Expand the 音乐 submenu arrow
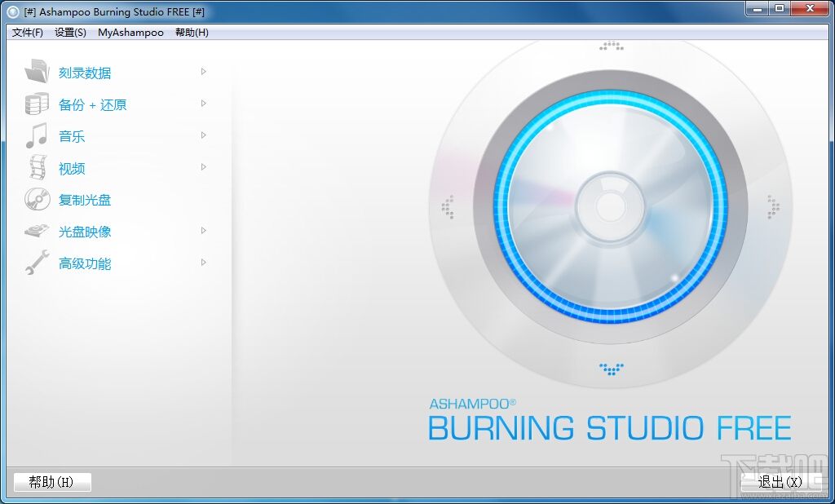The height and width of the screenshot is (504, 835). pos(203,135)
